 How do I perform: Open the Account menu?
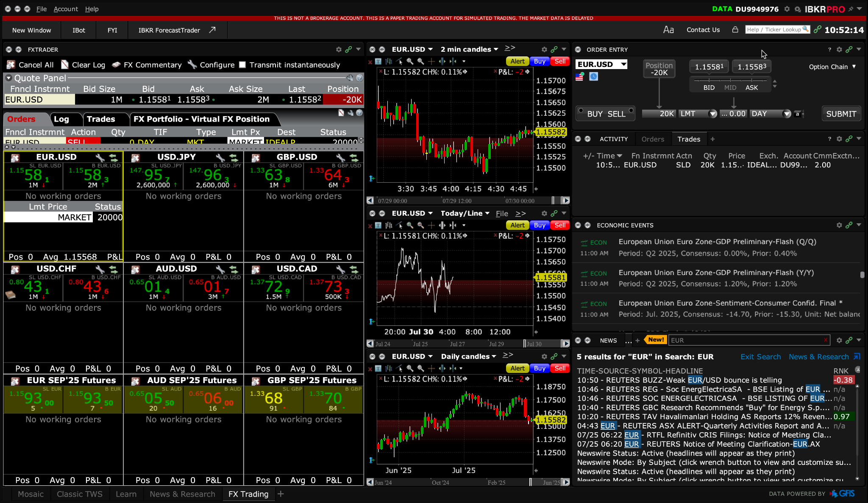[x=66, y=9]
